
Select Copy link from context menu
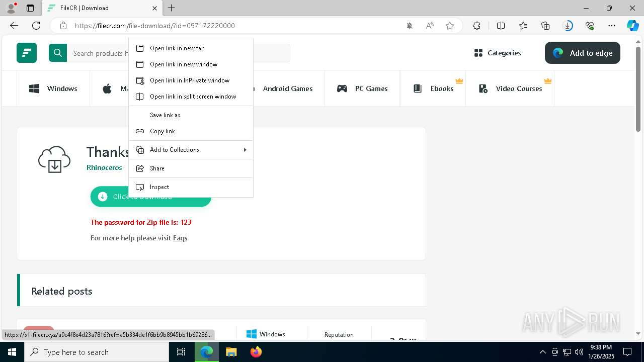(x=191, y=131)
